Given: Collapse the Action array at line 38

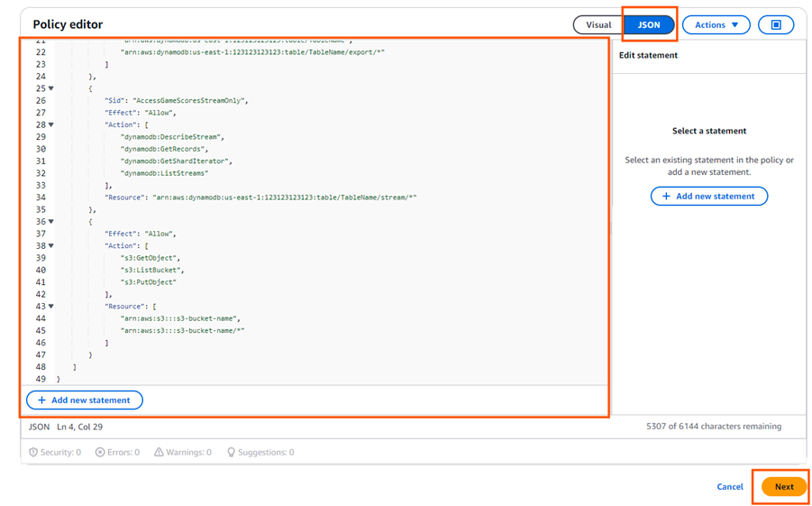Looking at the screenshot, I should click(50, 246).
